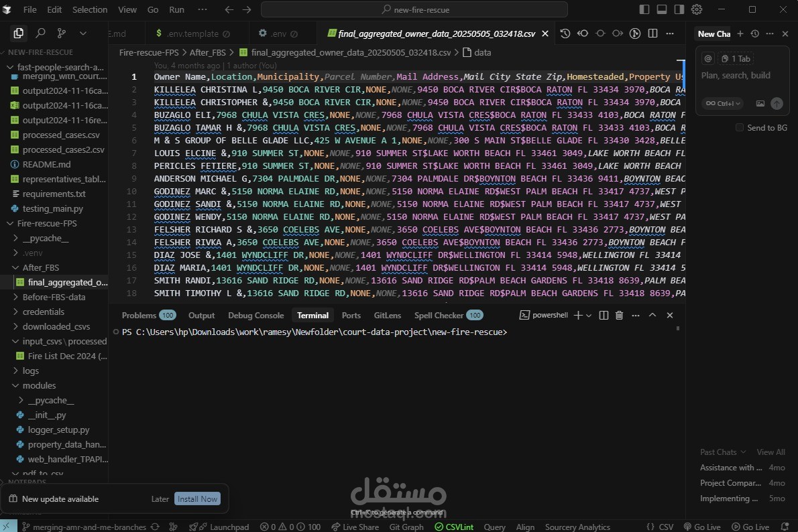Open new terminal launch profile dropdown
Screen dimensions: 798x532
click(x=589, y=316)
